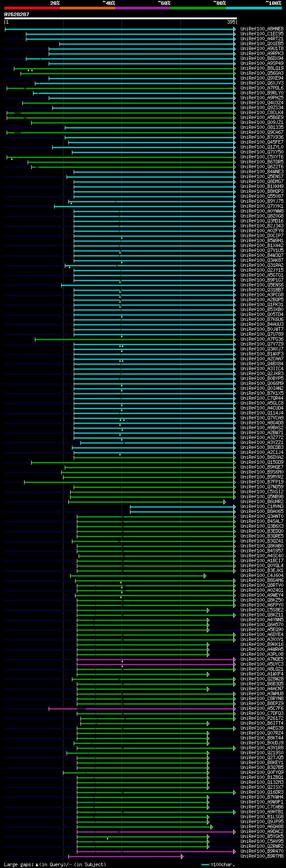The height and width of the screenshot is (868, 286).
Task: Select the UniRef100_A3YZZ1 label
Action: pos(262,442)
